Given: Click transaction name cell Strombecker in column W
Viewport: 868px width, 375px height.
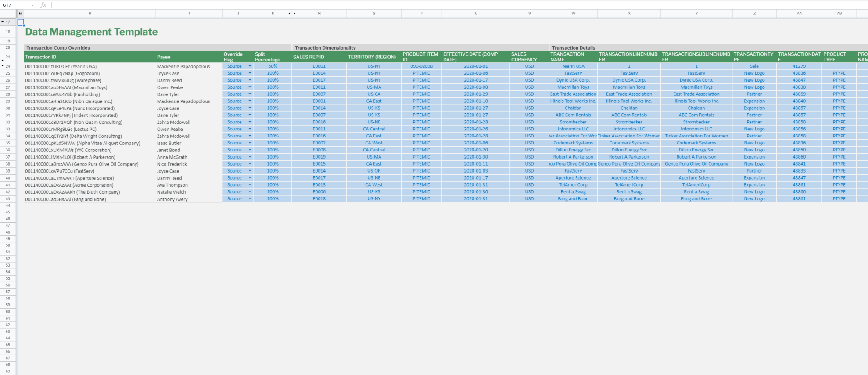Looking at the screenshot, I should tap(573, 122).
